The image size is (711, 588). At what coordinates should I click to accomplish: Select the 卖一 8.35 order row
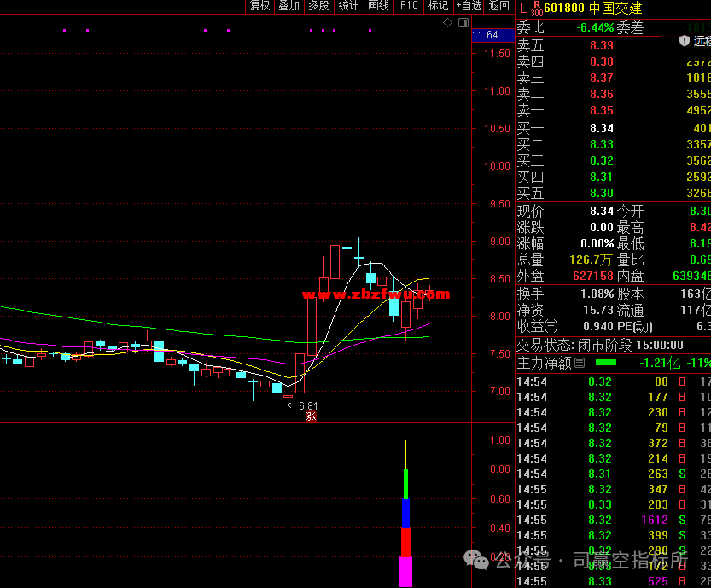pos(614,111)
